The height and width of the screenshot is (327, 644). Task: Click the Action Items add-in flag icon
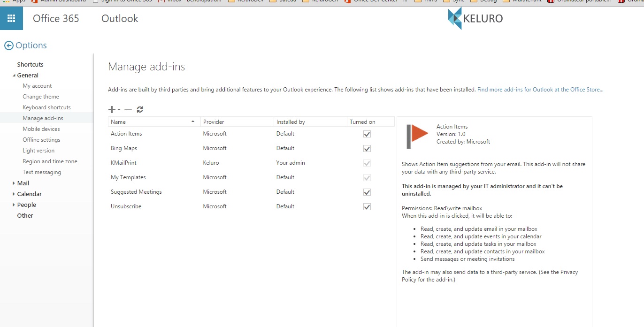click(x=417, y=137)
